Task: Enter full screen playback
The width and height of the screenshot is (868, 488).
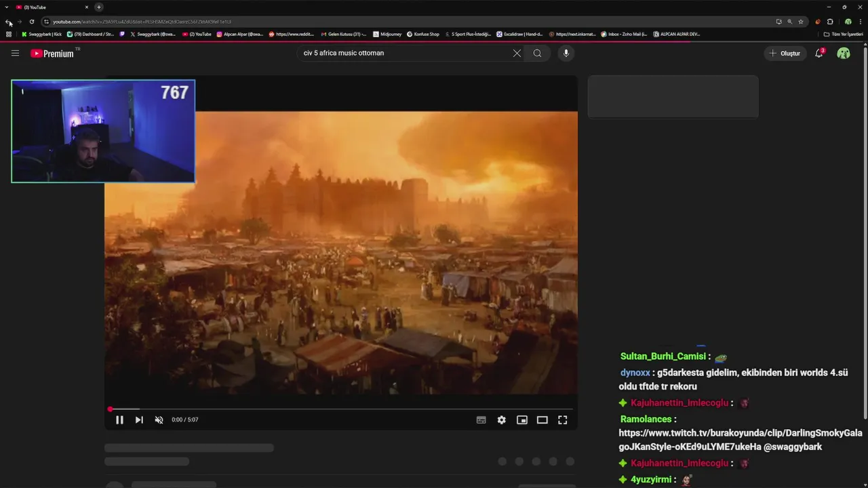Action: pyautogui.click(x=562, y=420)
